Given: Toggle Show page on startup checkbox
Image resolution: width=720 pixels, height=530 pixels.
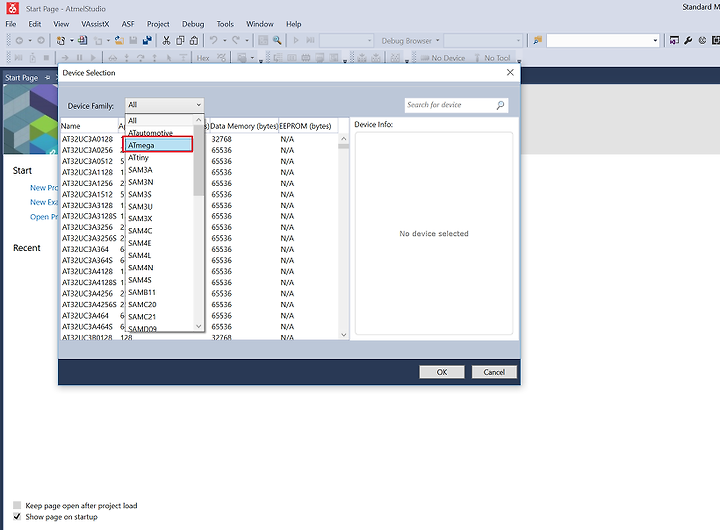Looking at the screenshot, I should [x=17, y=517].
